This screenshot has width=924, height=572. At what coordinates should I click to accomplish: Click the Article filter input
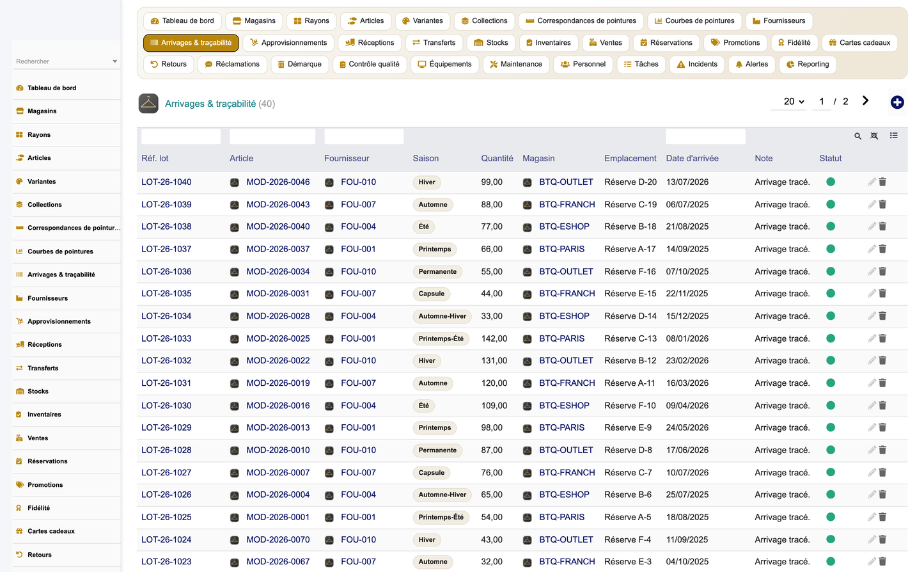[272, 136]
